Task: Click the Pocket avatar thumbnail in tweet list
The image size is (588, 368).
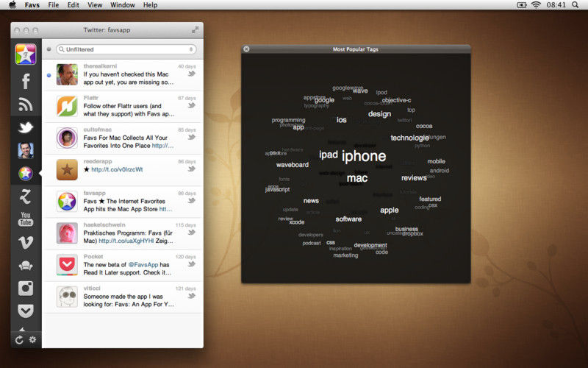Action: coord(67,265)
